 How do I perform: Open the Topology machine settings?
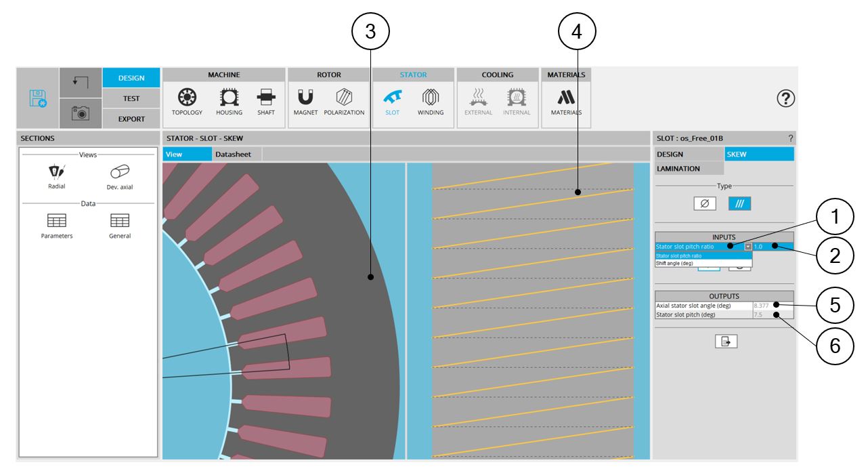pyautogui.click(x=186, y=100)
